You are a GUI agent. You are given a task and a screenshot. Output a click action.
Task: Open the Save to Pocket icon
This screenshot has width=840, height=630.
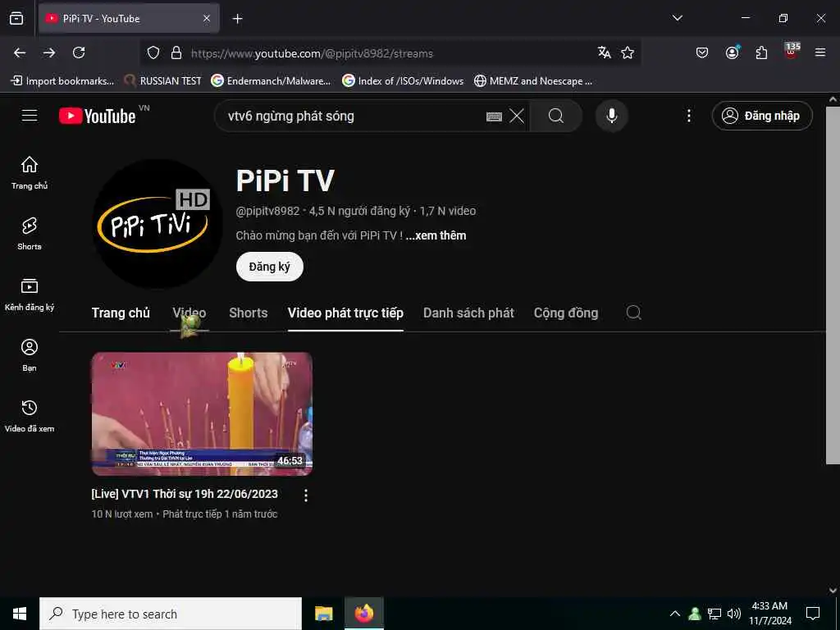tap(702, 52)
